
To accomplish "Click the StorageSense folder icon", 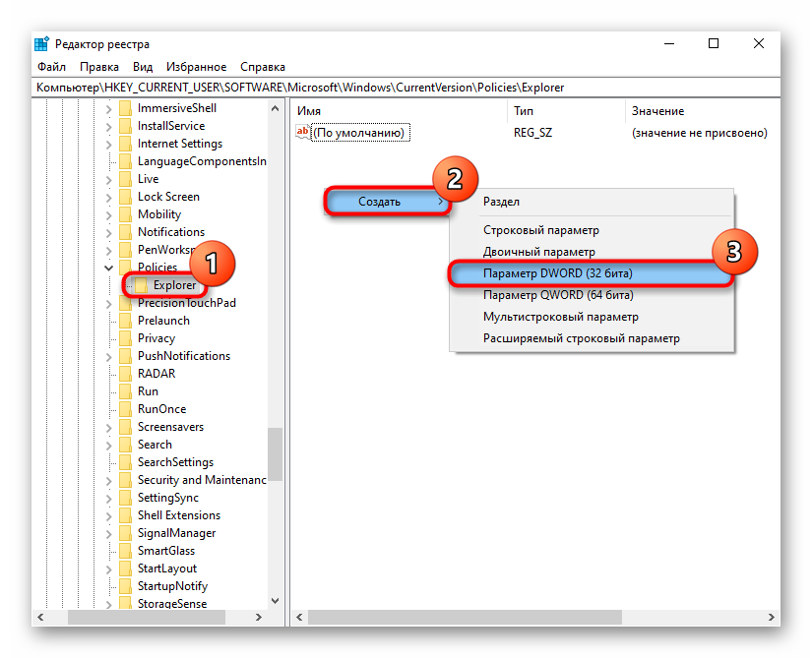I will click(125, 604).
